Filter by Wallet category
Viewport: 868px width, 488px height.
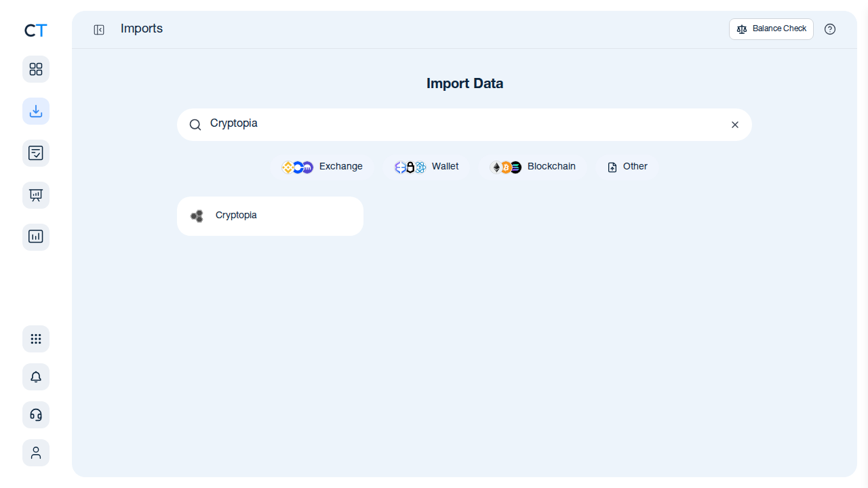[x=427, y=167]
